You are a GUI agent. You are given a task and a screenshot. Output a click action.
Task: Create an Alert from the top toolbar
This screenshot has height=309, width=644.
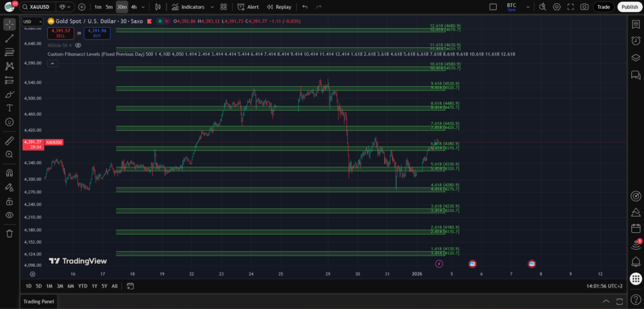pos(248,7)
